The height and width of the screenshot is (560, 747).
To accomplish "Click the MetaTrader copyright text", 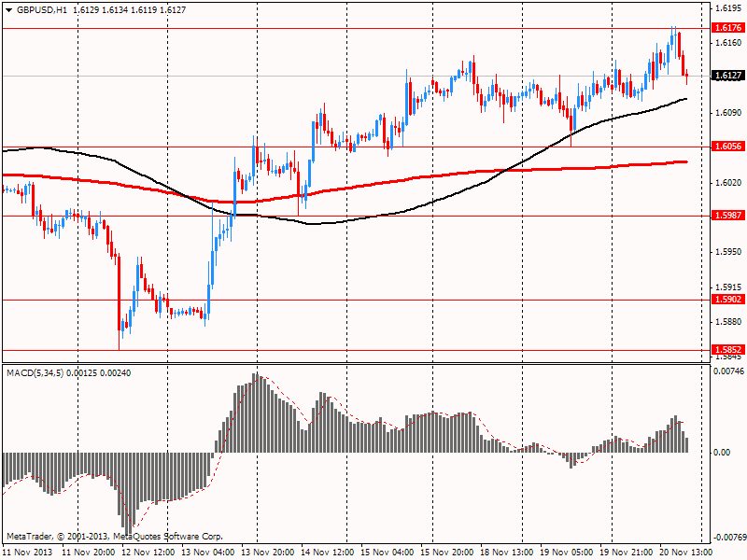I will coord(115,537).
